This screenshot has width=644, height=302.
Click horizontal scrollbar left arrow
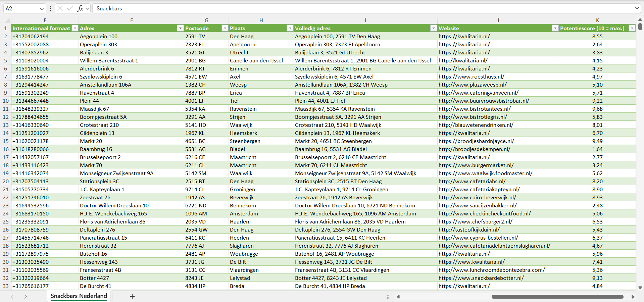pos(398,297)
